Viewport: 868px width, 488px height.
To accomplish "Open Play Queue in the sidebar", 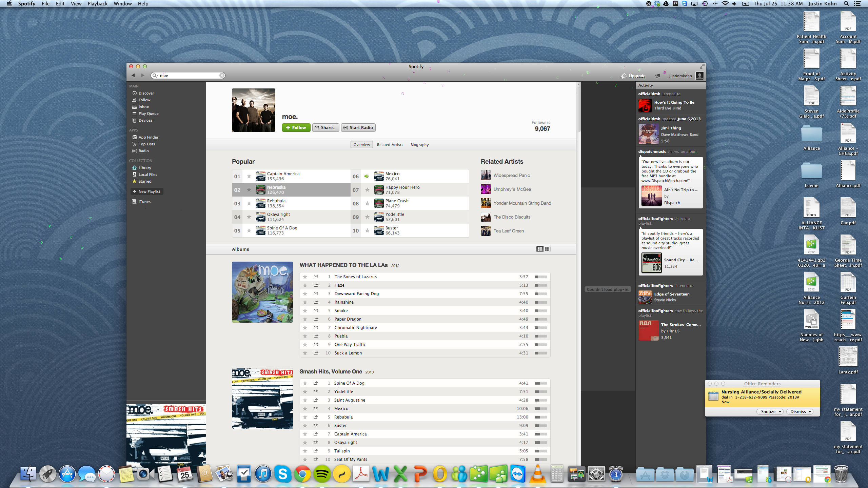I will (148, 114).
